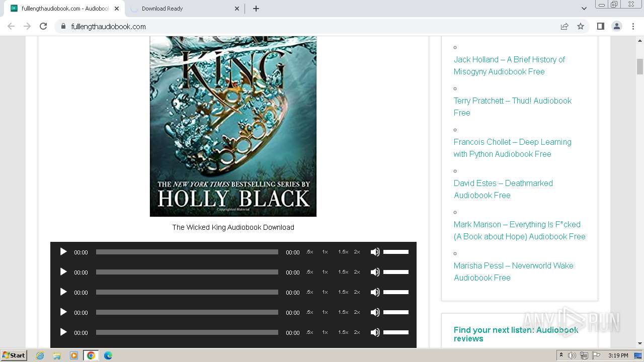Play the fifth audio track
The height and width of the screenshot is (362, 644).
pos(63,332)
